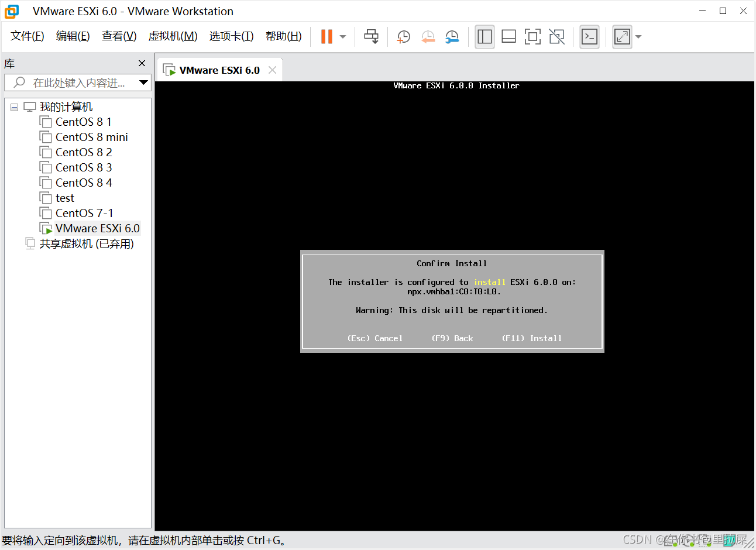The image size is (756, 550).
Task: Click the magnifier icon in library search
Action: (x=19, y=82)
